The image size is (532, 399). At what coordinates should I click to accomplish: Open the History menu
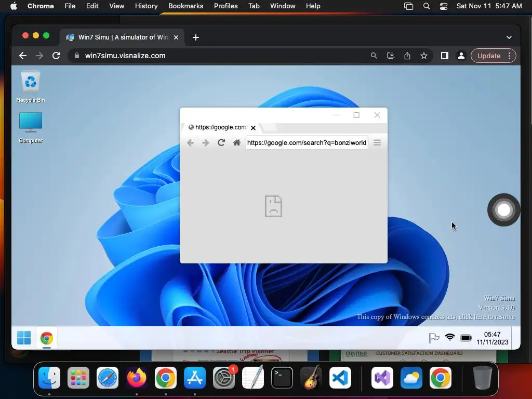pos(146,6)
